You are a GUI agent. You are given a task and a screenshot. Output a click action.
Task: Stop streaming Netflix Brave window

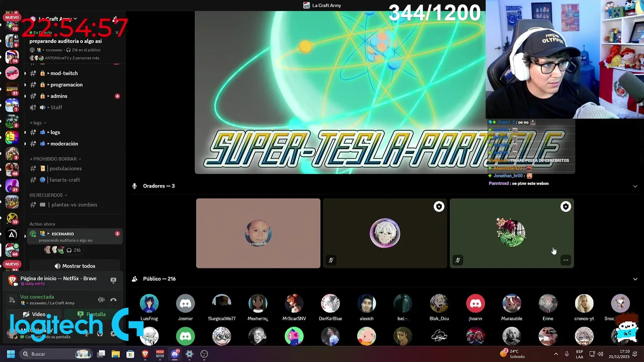click(113, 280)
